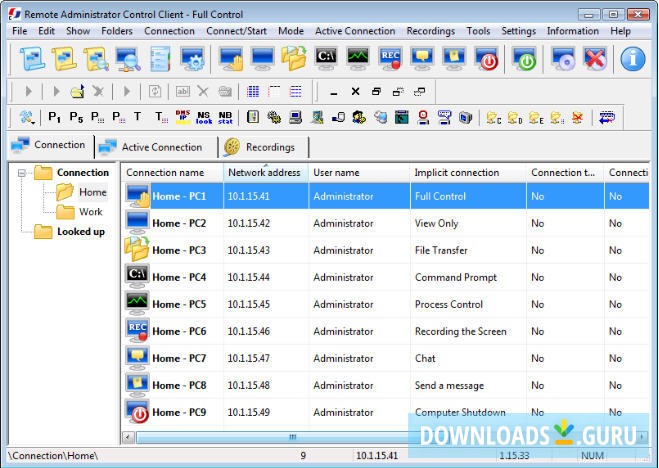This screenshot has width=659, height=468.
Task: Choose the Chat mode toolbar icon
Action: click(422, 59)
